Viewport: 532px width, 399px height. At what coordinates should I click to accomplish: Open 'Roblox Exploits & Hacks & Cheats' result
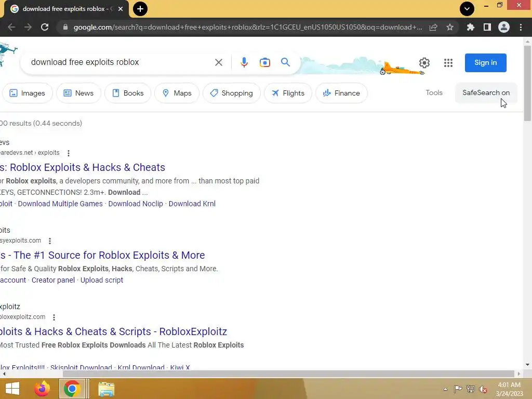click(x=83, y=167)
